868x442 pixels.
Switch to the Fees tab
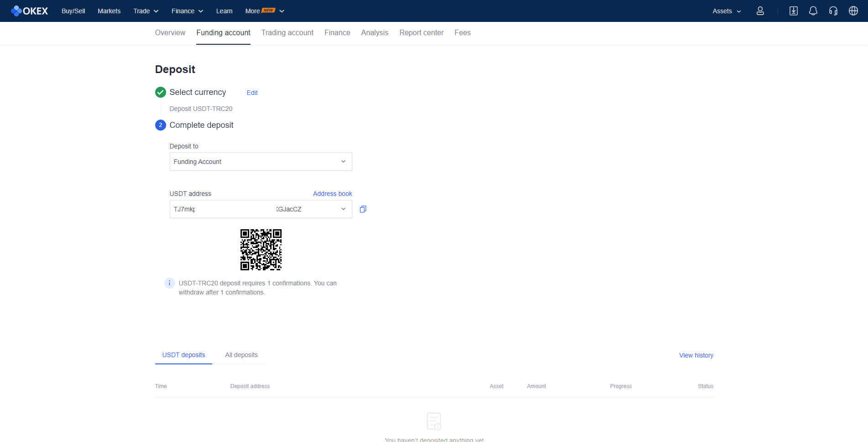463,33
